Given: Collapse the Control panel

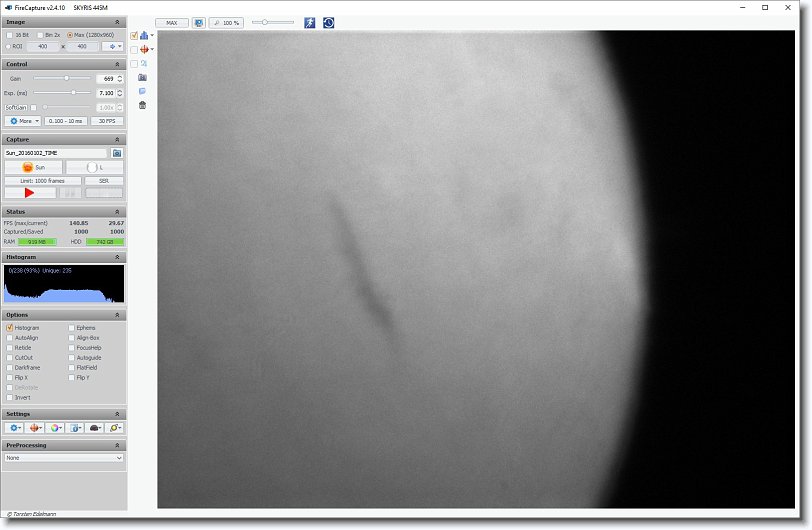Looking at the screenshot, I should point(117,64).
